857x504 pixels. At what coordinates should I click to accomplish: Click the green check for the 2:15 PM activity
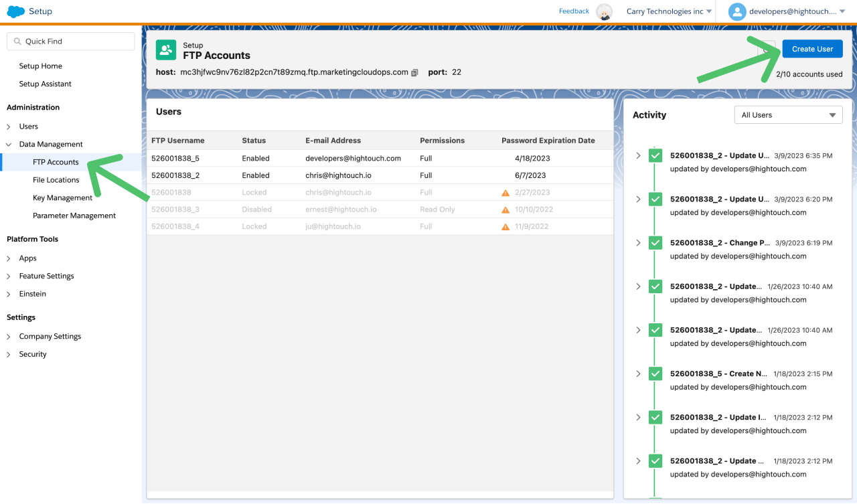pyautogui.click(x=655, y=373)
